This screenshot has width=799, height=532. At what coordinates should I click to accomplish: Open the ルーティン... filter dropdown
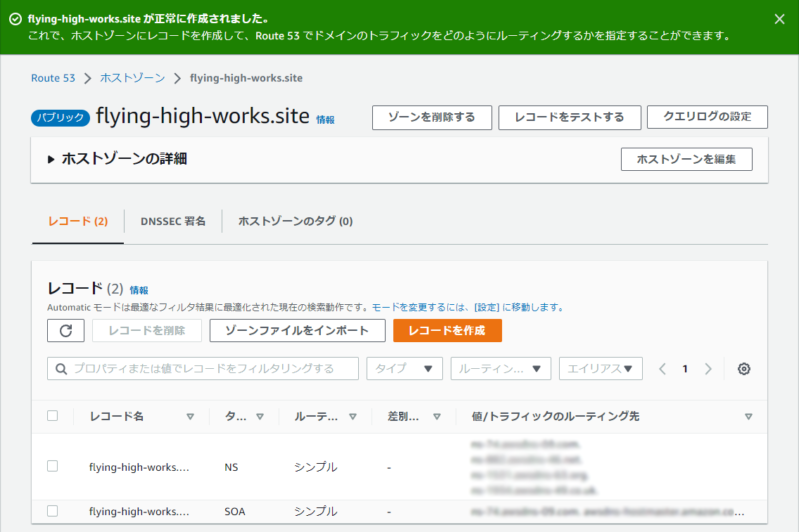pyautogui.click(x=501, y=369)
